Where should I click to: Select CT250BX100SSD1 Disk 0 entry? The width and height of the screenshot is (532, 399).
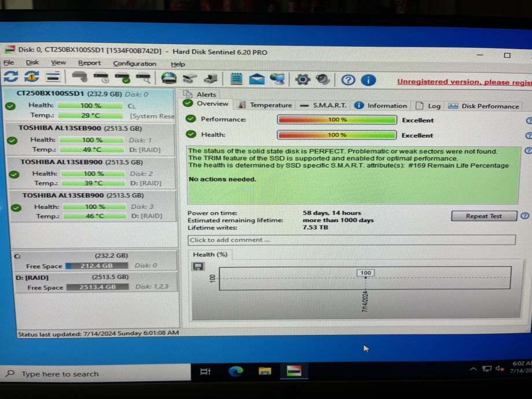click(x=90, y=105)
